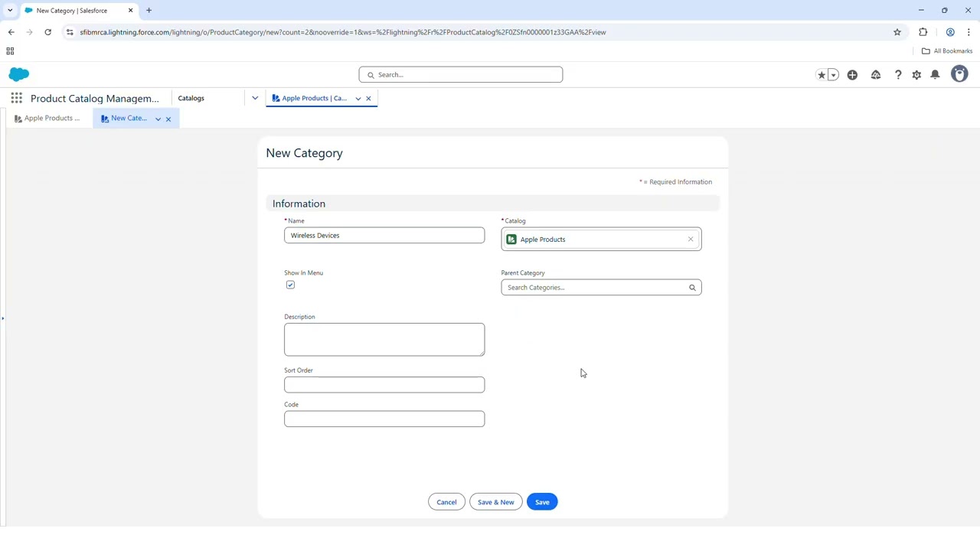Viewport: 980px width, 551px height.
Task: Expand the New Category subtab actions chevron
Action: [x=158, y=119]
